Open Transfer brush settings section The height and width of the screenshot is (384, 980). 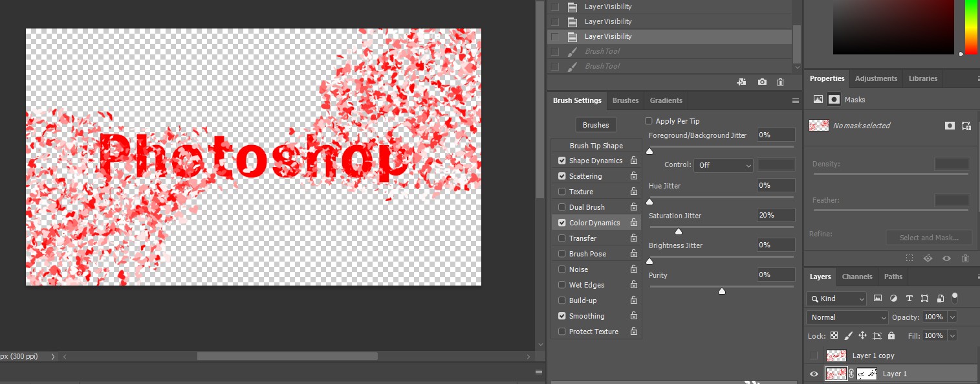coord(583,238)
